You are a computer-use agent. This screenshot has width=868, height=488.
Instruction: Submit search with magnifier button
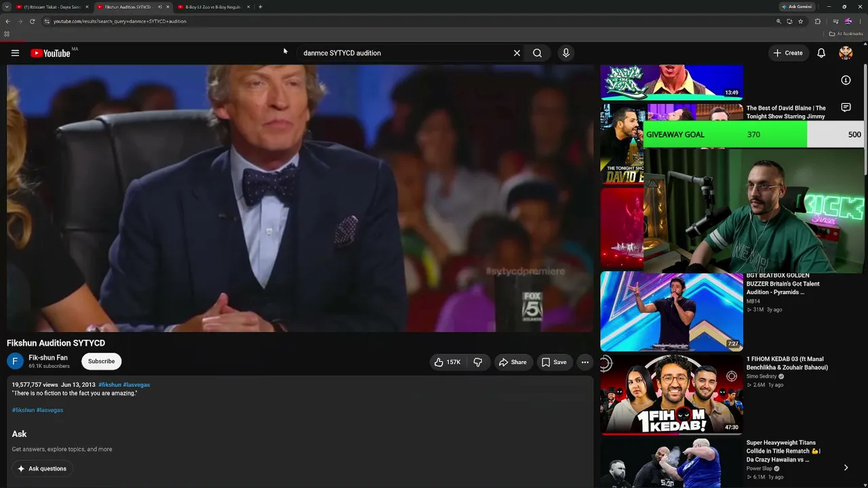(537, 53)
